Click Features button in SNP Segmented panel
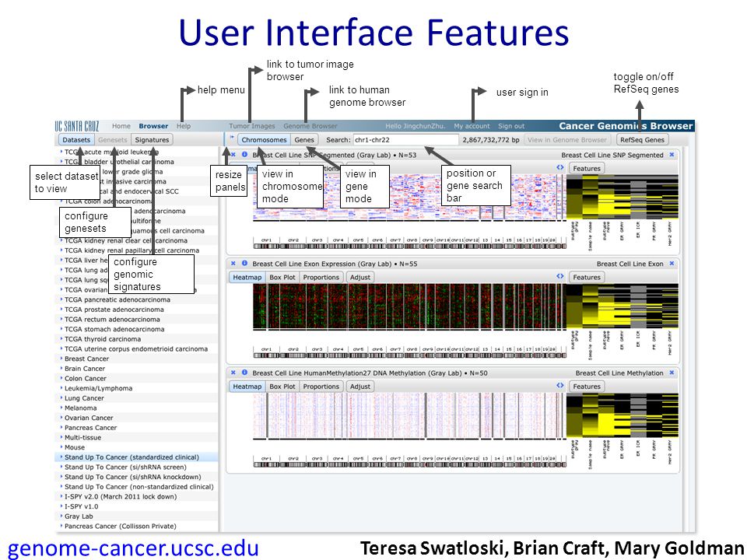 coord(587,168)
